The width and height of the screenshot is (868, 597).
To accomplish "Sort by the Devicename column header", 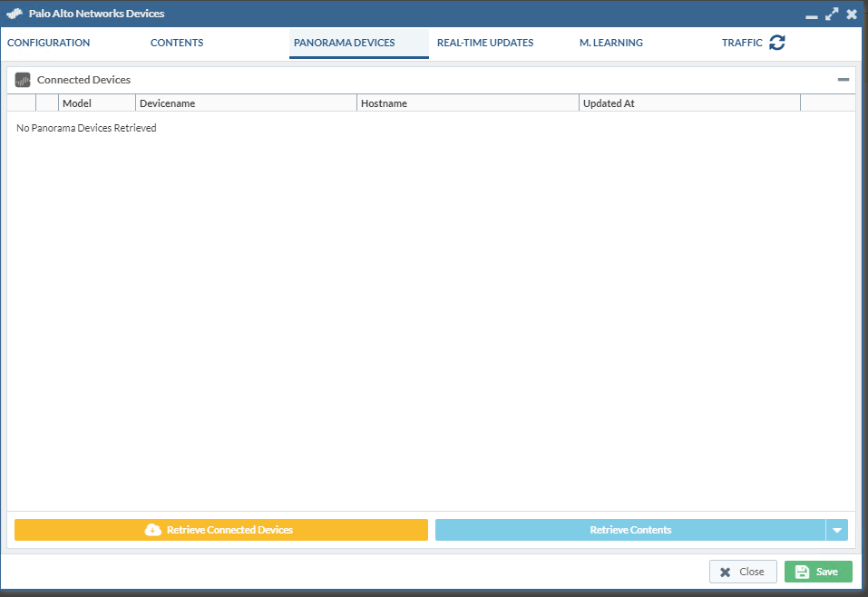I will pyautogui.click(x=247, y=103).
